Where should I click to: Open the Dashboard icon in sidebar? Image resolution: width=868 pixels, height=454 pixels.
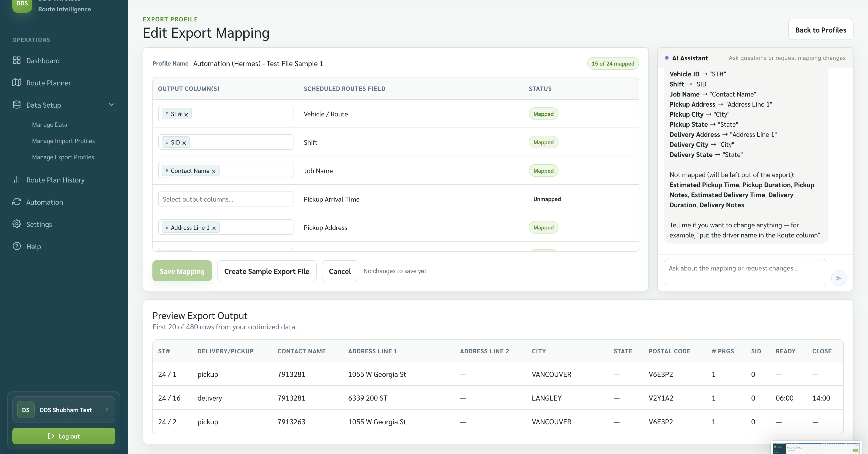point(17,60)
